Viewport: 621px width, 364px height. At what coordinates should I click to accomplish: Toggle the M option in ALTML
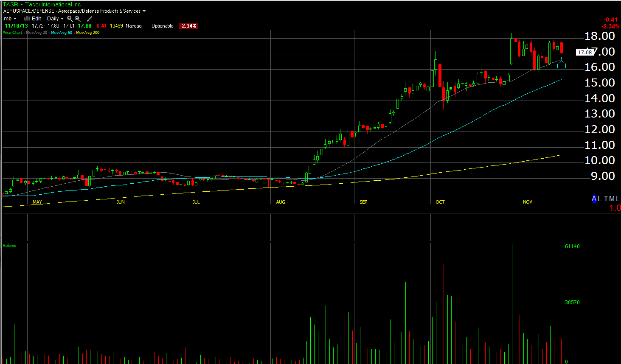pos(612,199)
